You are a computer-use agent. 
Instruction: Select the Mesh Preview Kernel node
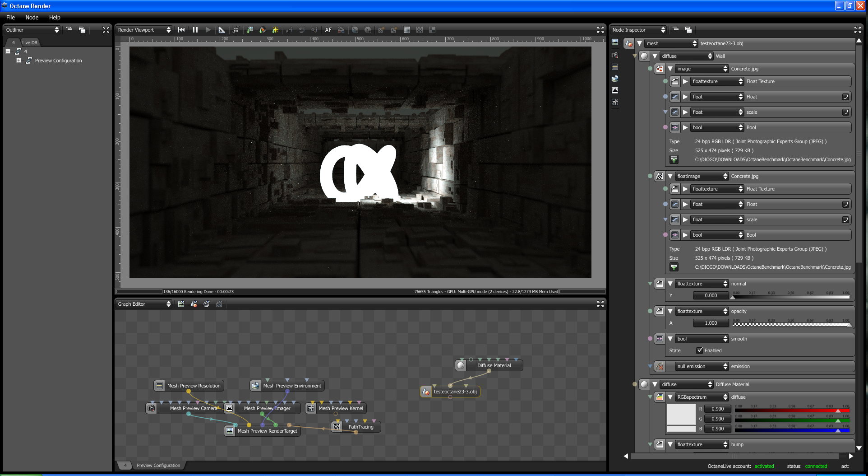[336, 408]
